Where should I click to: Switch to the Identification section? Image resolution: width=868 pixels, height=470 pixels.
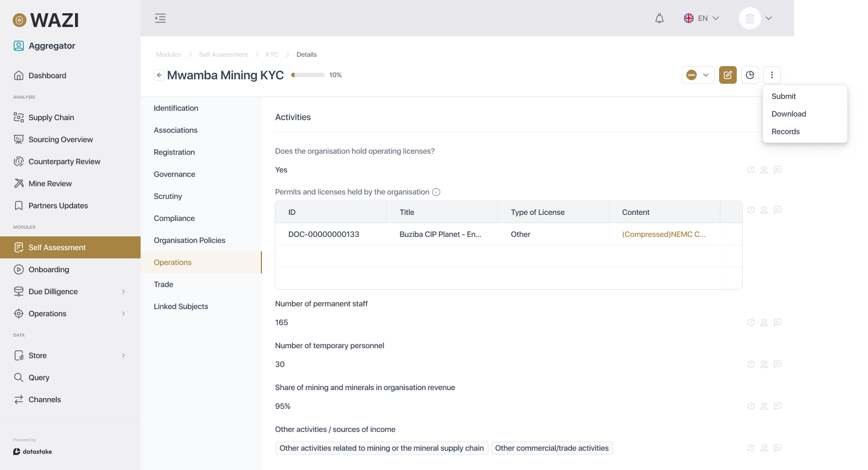tap(201, 108)
